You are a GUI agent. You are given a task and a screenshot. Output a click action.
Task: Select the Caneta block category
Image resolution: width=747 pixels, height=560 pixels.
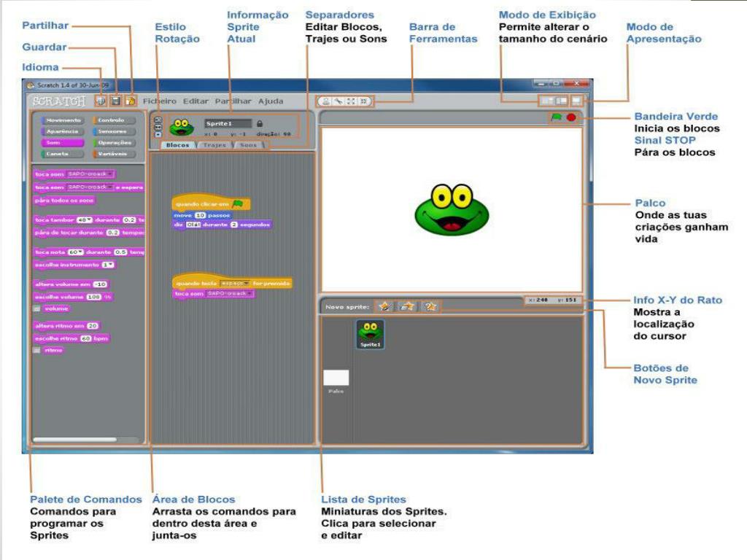(62, 154)
